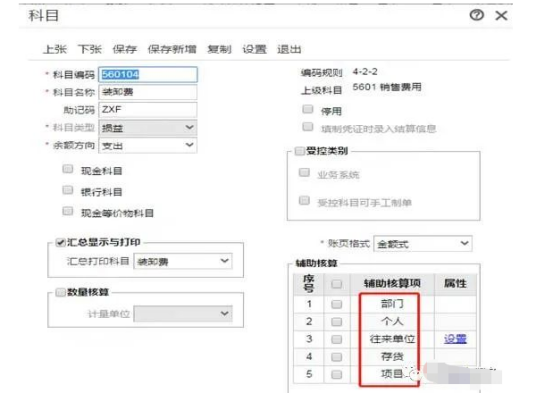The height and width of the screenshot is (394, 554).
Task: Close the 科目 dialog window
Action: (501, 16)
